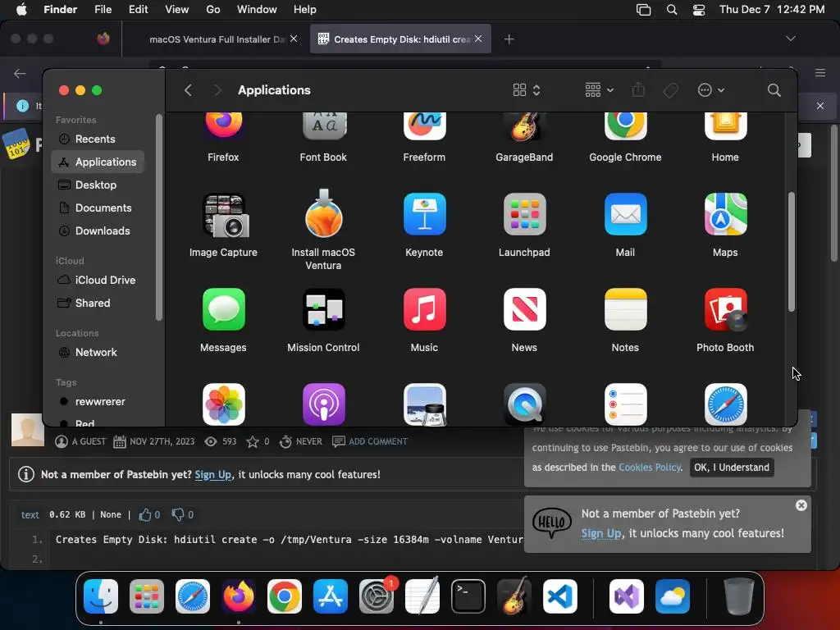Select Install macOS Ventura installer
Image resolution: width=840 pixels, height=630 pixels.
click(x=323, y=215)
